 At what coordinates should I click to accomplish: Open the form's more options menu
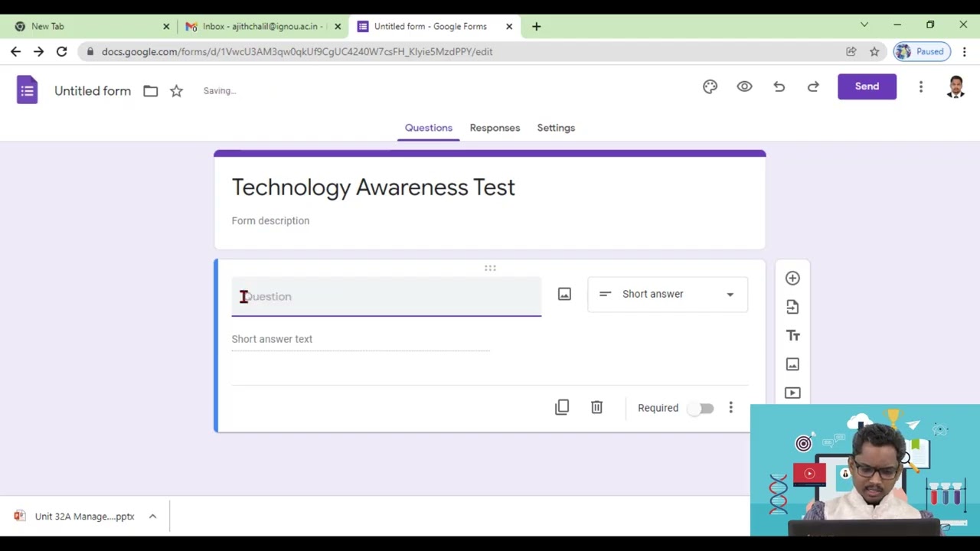[921, 86]
